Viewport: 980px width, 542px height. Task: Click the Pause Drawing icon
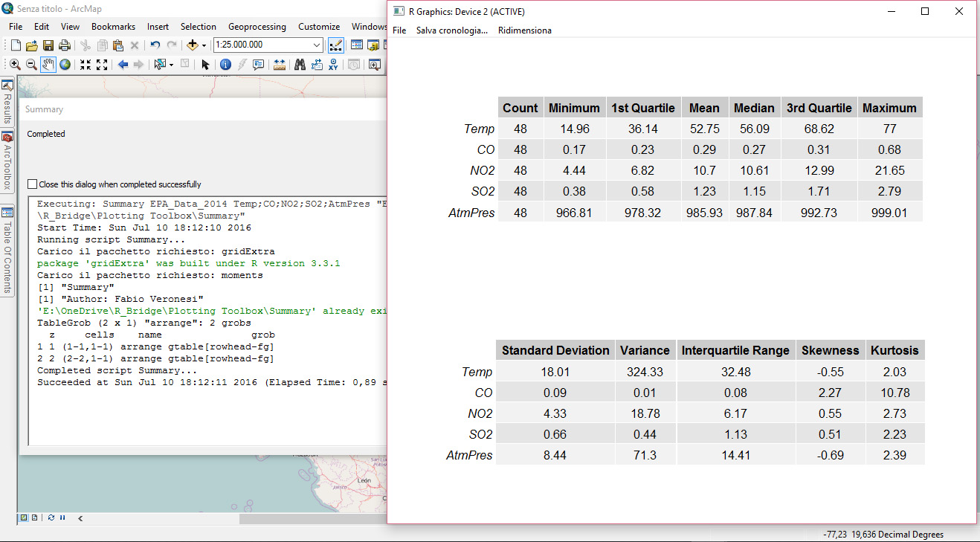click(x=62, y=517)
